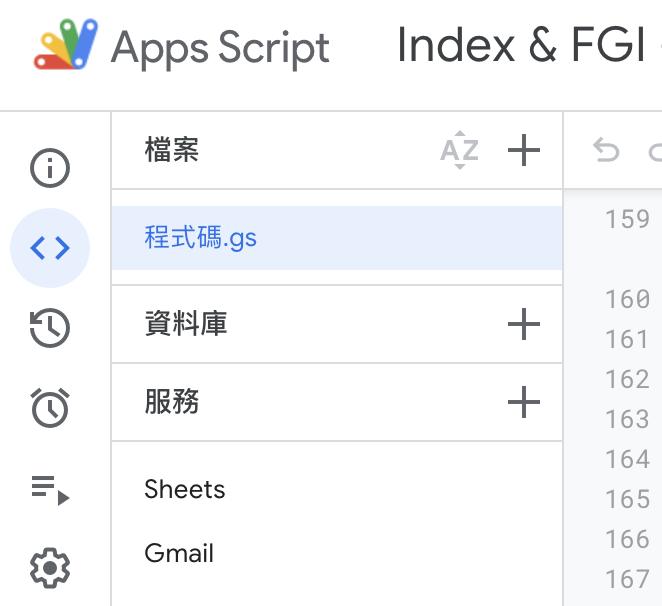Click the 資料庫 section label
Image resolution: width=662 pixels, height=606 pixels.
(186, 323)
